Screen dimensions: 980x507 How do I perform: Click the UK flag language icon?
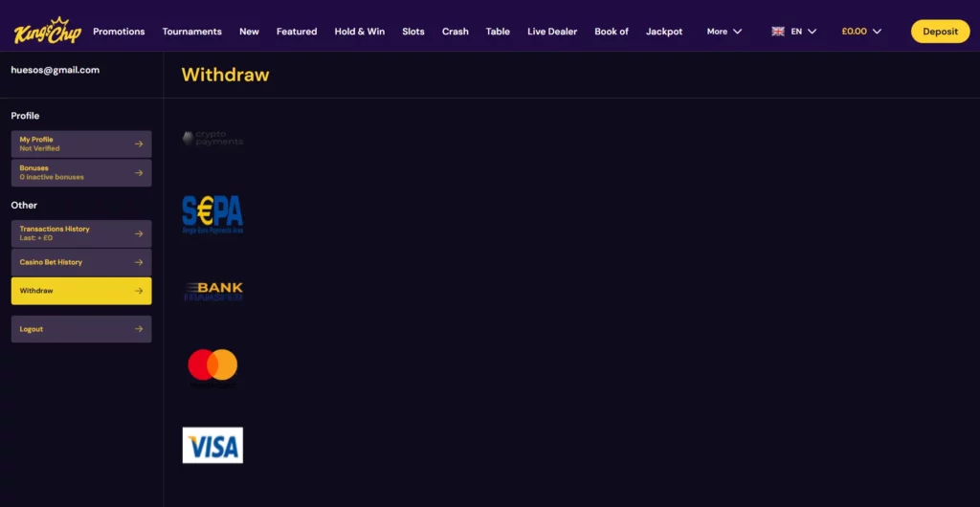pyautogui.click(x=778, y=32)
